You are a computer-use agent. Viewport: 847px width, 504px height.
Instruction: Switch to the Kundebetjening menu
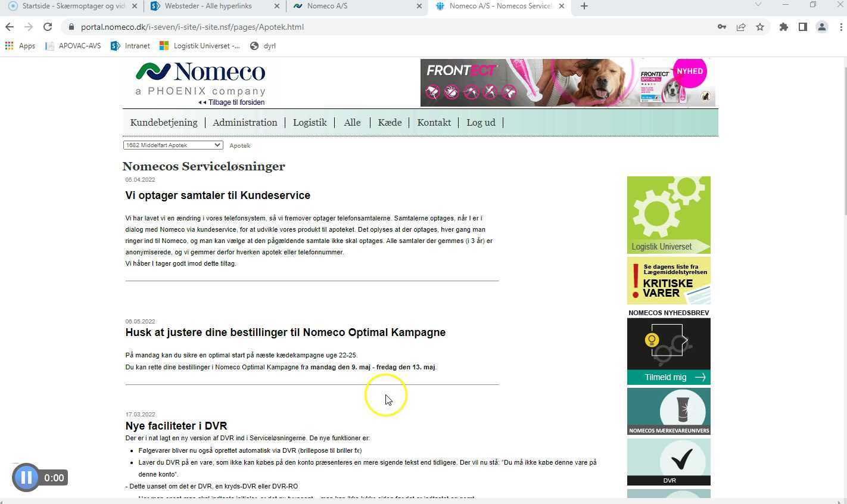tap(164, 123)
